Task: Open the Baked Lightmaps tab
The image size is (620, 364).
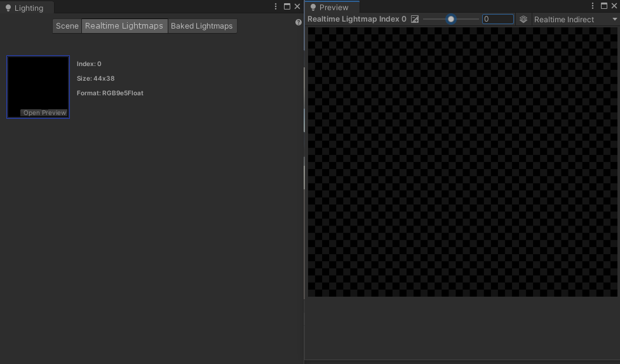Action: click(202, 26)
